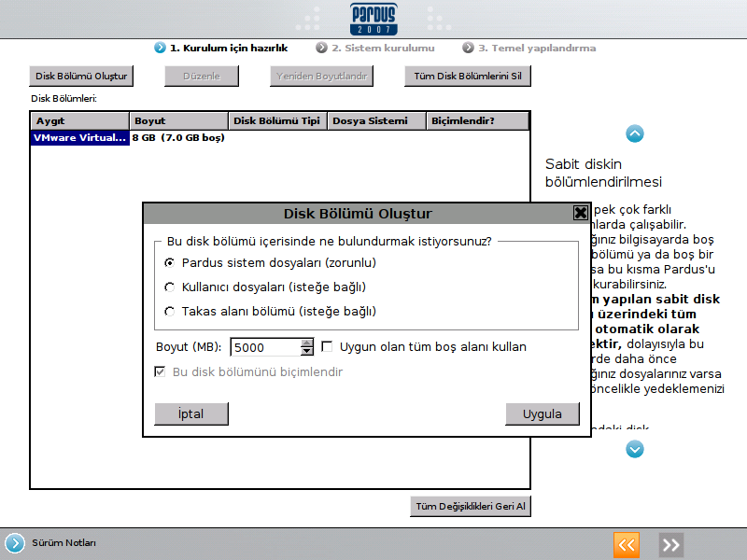Click the Dosya Sistemi column header

point(377,121)
